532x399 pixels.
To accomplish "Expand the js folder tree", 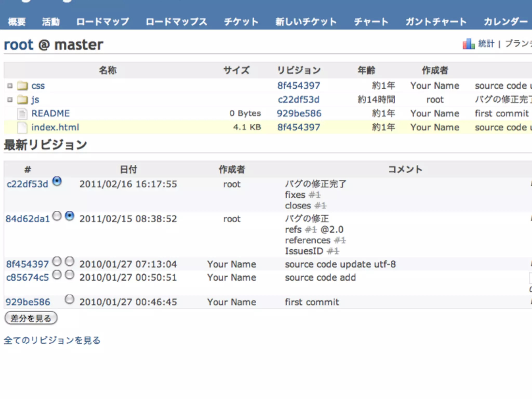I will point(10,99).
